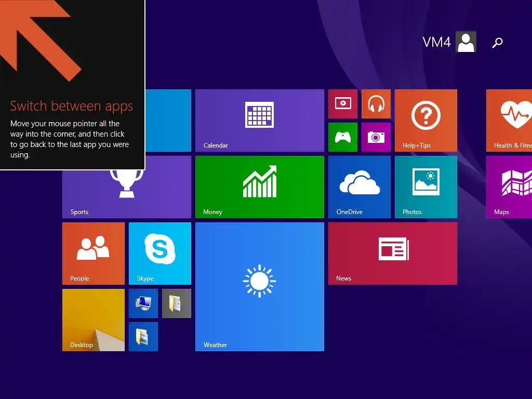This screenshot has height=399, width=532.
Task: Click the search magnifier icon
Action: click(x=497, y=43)
